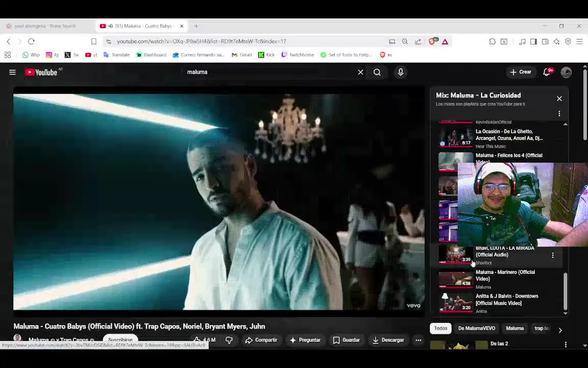
Task: Select the Todos filter chip
Action: (440, 328)
